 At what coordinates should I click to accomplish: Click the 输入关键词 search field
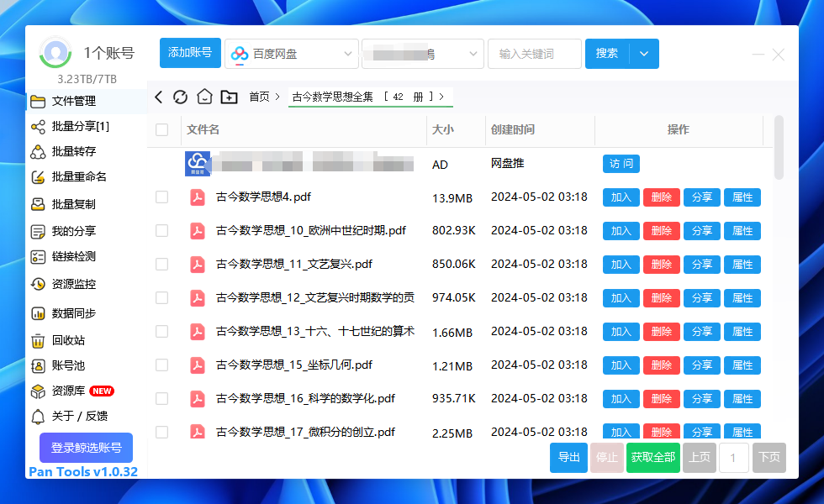pyautogui.click(x=535, y=54)
